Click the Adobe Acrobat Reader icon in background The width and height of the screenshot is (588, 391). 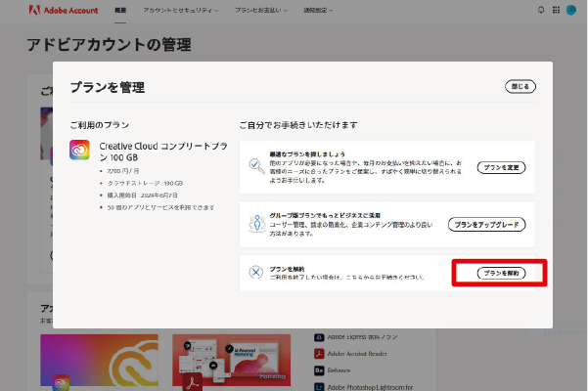pos(319,354)
